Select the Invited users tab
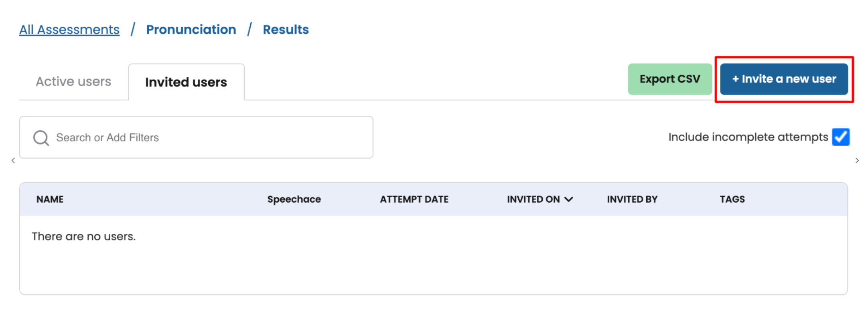 (x=186, y=82)
